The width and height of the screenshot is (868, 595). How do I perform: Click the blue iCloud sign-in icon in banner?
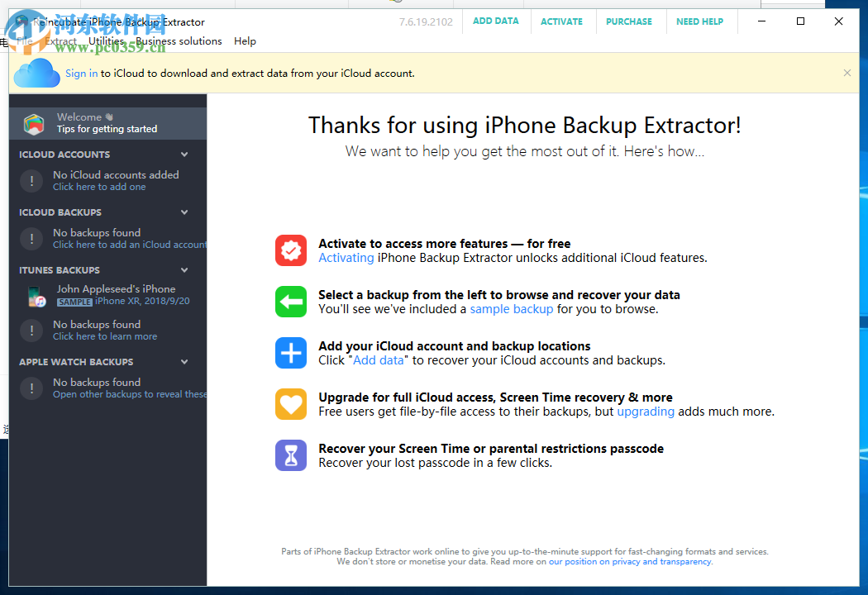36,73
